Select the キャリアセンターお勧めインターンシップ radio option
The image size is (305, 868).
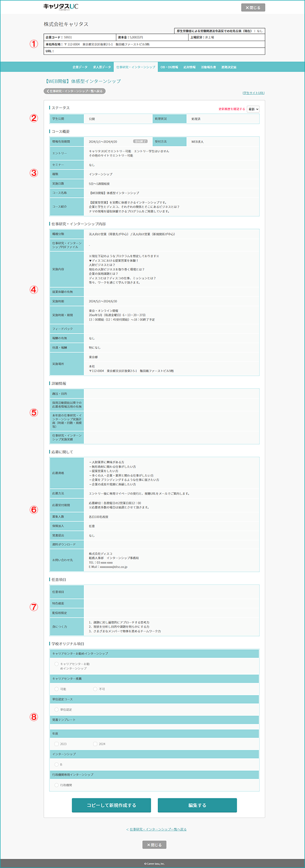coord(57,664)
